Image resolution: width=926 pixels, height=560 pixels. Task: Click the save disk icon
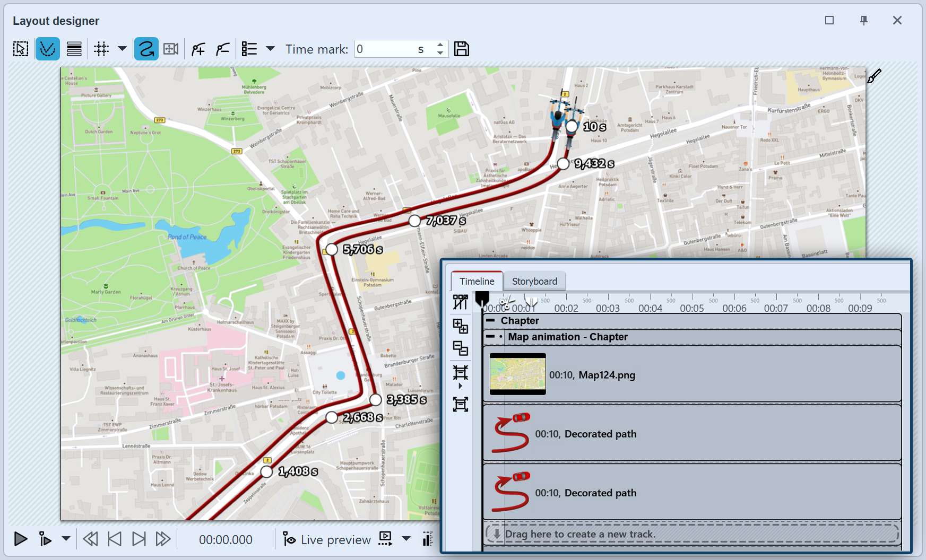[x=462, y=49]
